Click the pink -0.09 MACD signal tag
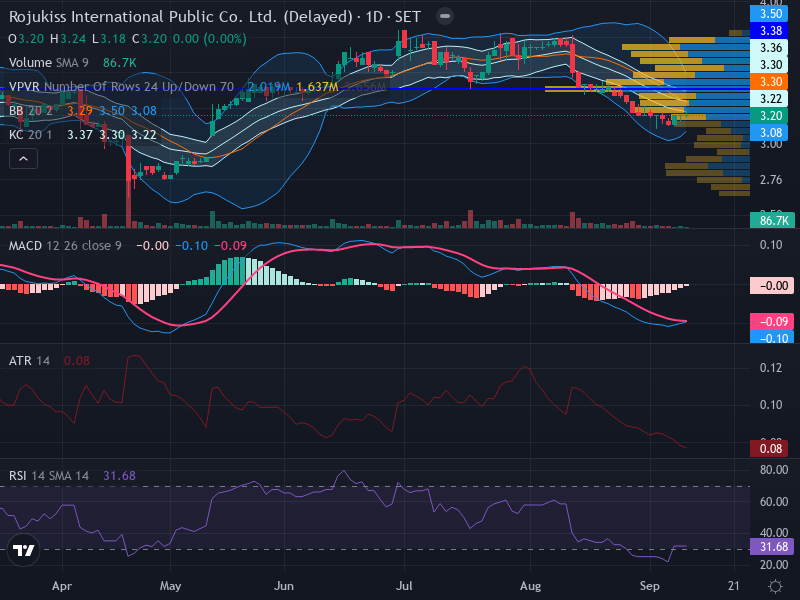800x600 pixels. 772,321
